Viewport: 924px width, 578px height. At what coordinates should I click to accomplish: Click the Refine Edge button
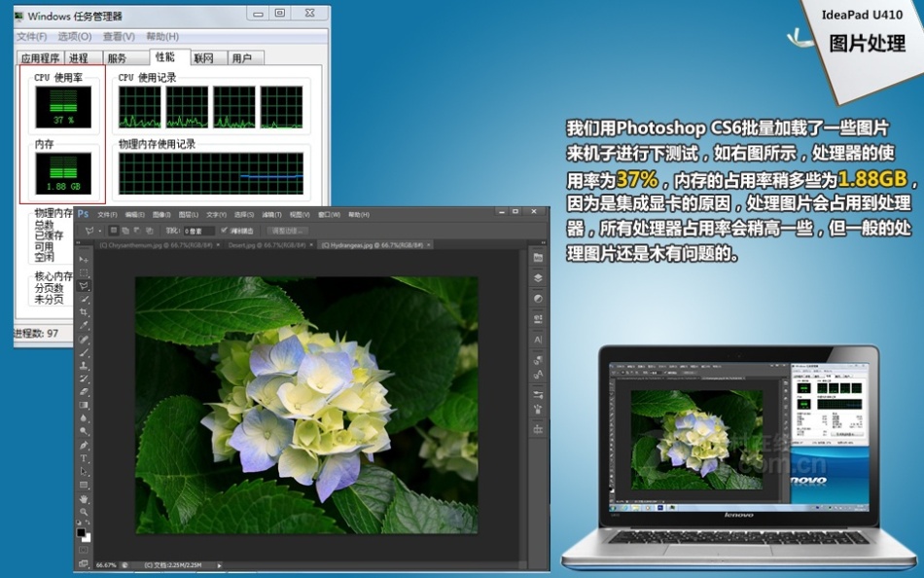pyautogui.click(x=287, y=231)
